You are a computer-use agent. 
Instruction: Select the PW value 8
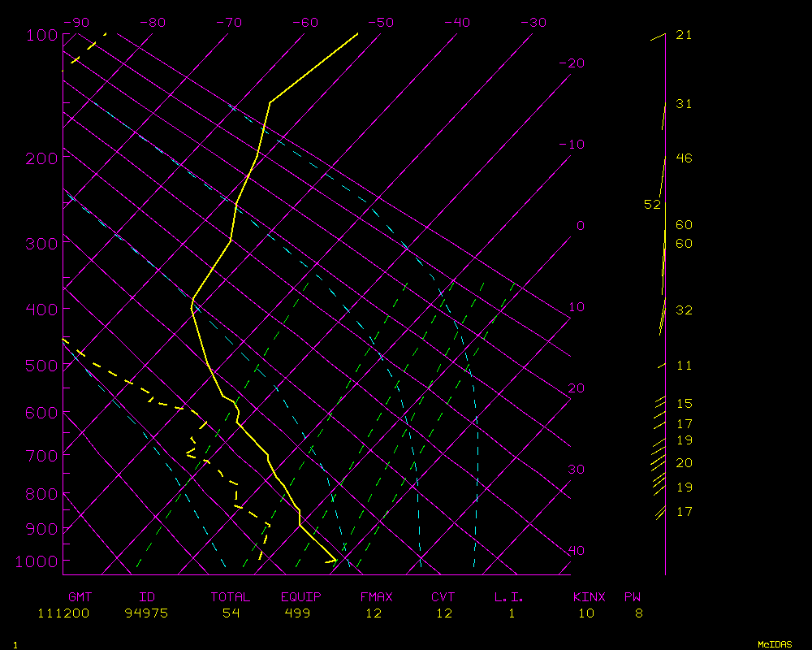click(639, 613)
